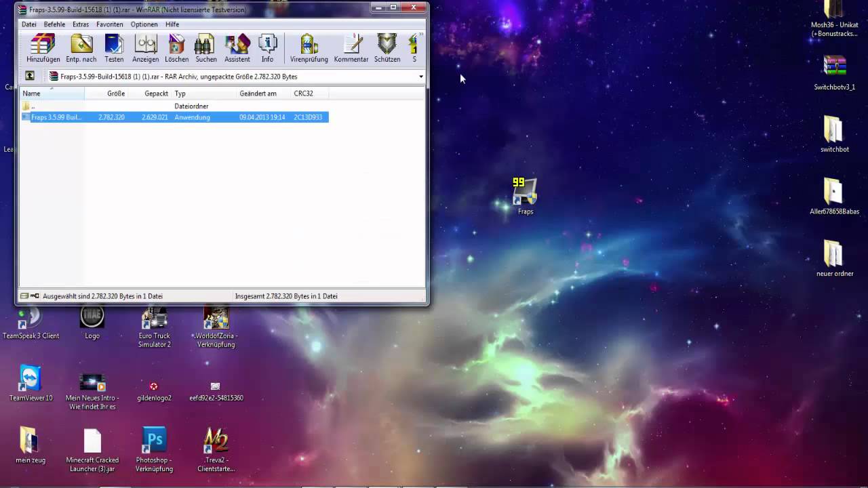Select the mein zeug desktop folder

pyautogui.click(x=30, y=445)
